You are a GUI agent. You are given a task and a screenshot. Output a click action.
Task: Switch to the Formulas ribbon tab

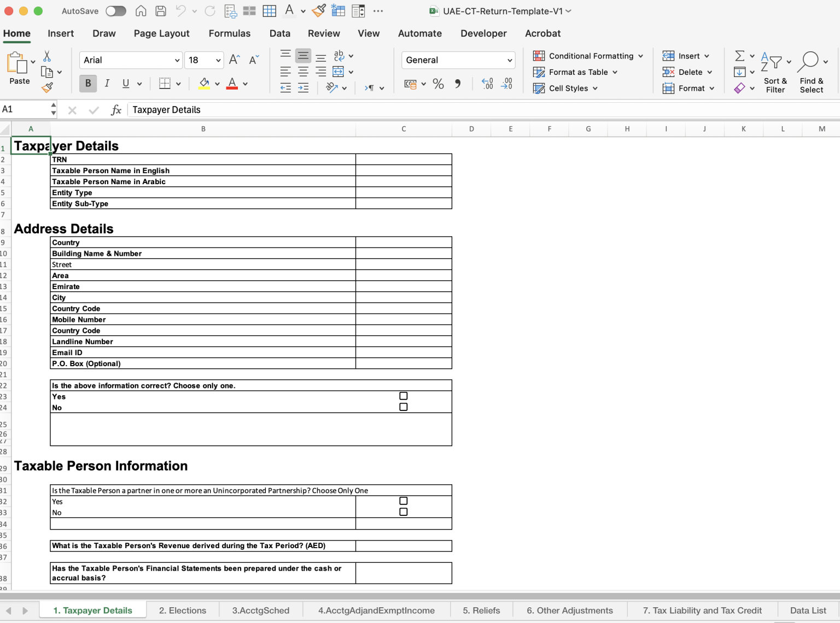coord(230,33)
